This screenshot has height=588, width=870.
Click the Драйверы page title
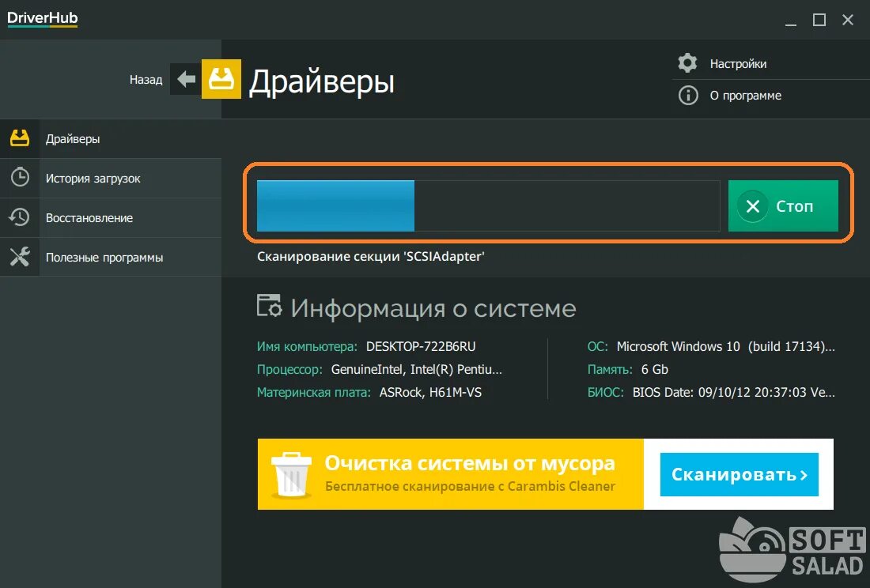[x=322, y=81]
